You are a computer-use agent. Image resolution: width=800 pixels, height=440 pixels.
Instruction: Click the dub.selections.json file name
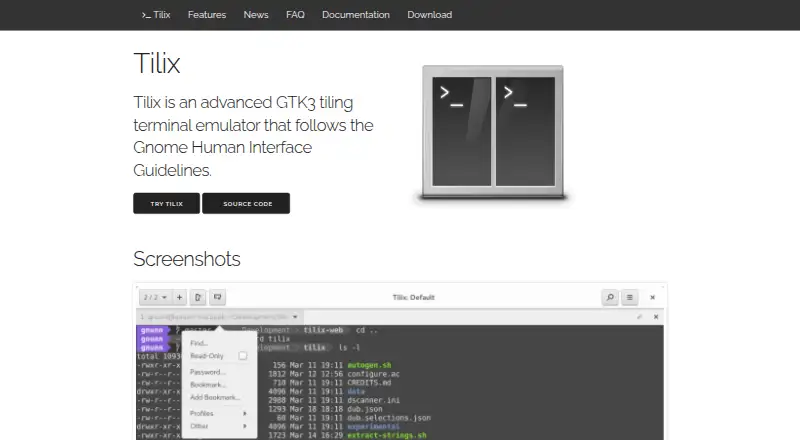[x=389, y=418]
